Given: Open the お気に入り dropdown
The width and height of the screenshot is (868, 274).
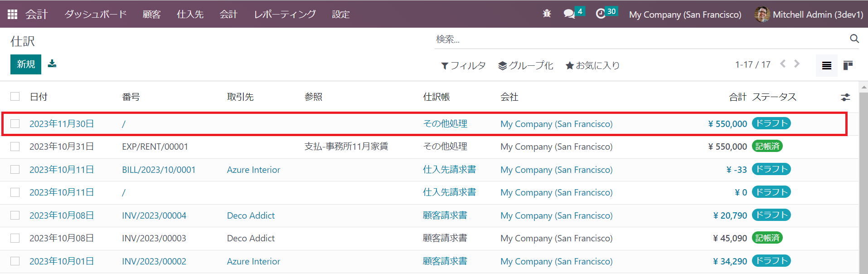Looking at the screenshot, I should [592, 65].
